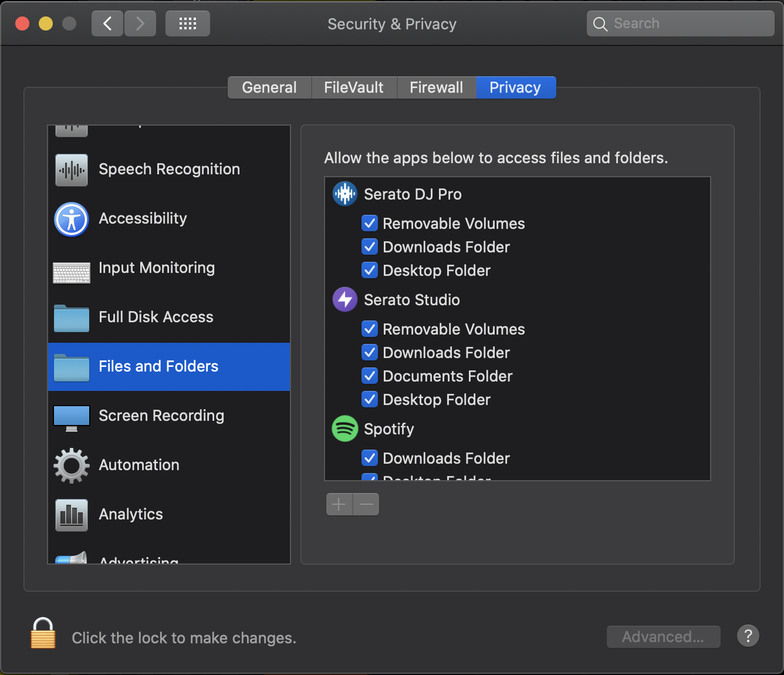
Task: Click the Security & Privacy window title
Action: 392,24
